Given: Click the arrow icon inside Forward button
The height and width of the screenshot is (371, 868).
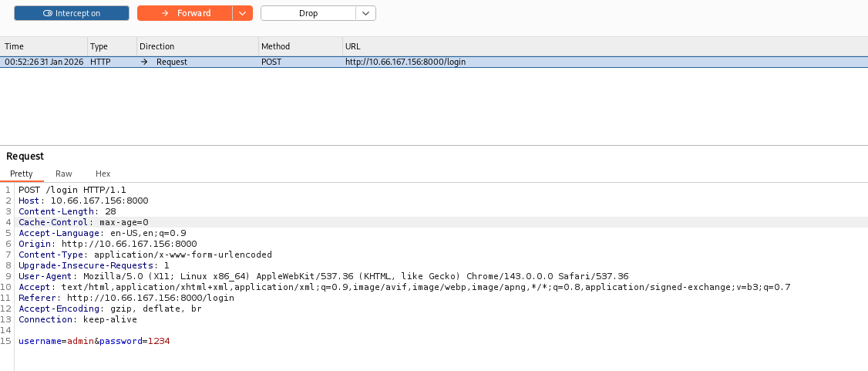Looking at the screenshot, I should 164,13.
